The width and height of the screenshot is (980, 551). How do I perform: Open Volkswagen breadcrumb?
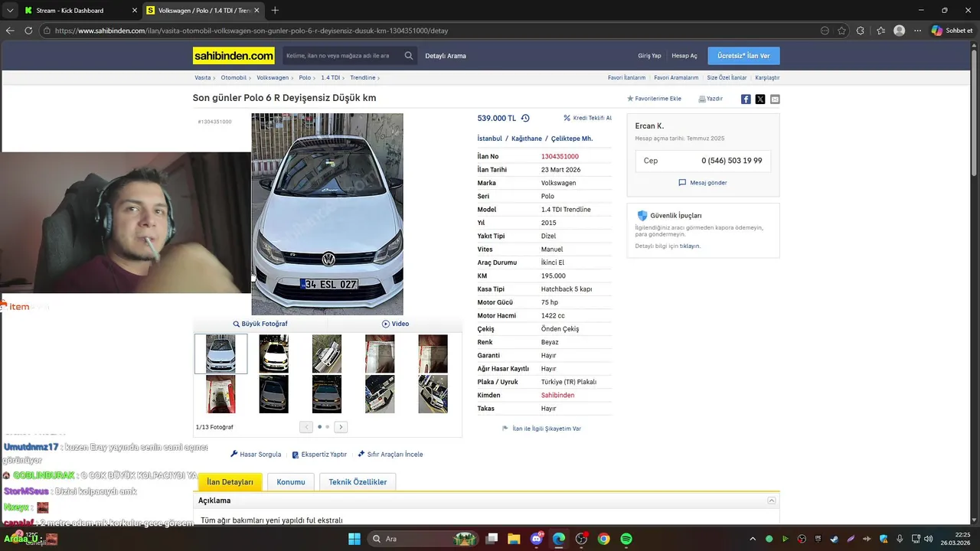pyautogui.click(x=273, y=78)
